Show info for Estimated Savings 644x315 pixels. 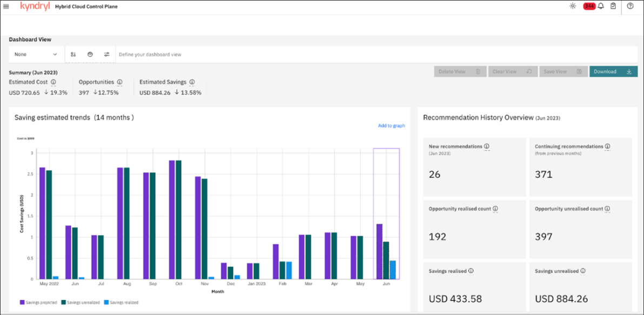point(192,82)
